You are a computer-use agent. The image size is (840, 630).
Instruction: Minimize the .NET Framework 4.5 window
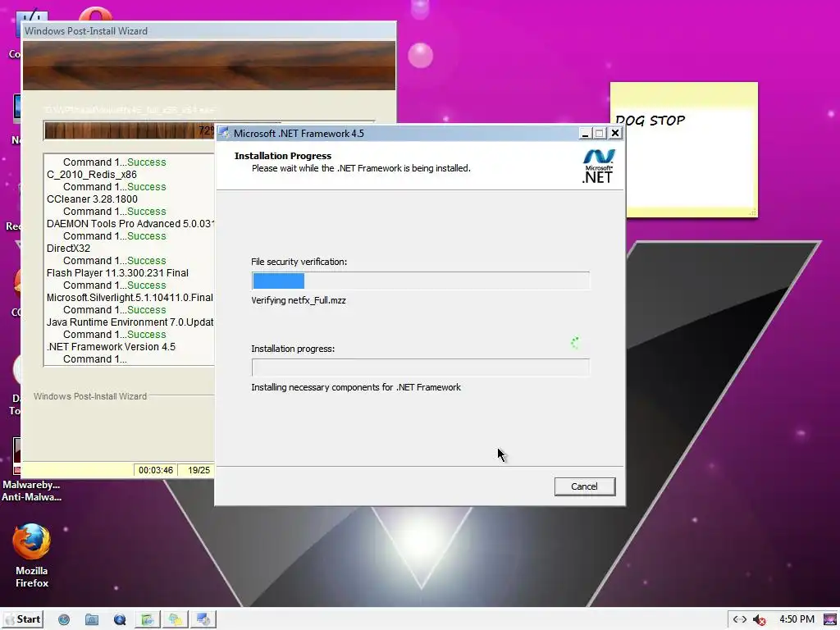(585, 134)
